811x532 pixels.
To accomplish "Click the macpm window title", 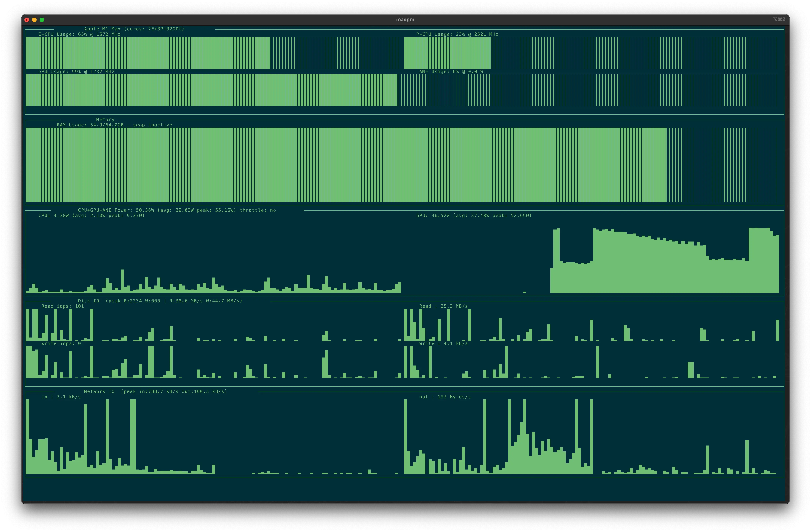I will pos(405,20).
